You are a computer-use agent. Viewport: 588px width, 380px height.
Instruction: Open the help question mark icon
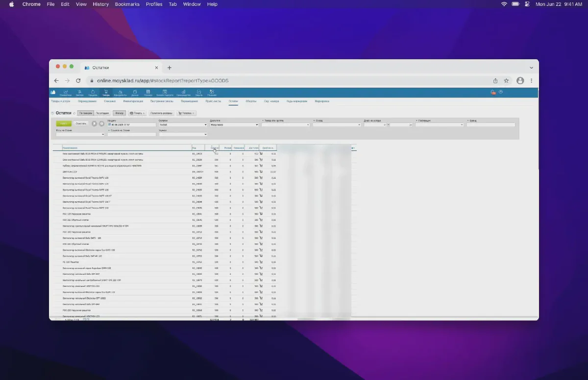pos(501,92)
